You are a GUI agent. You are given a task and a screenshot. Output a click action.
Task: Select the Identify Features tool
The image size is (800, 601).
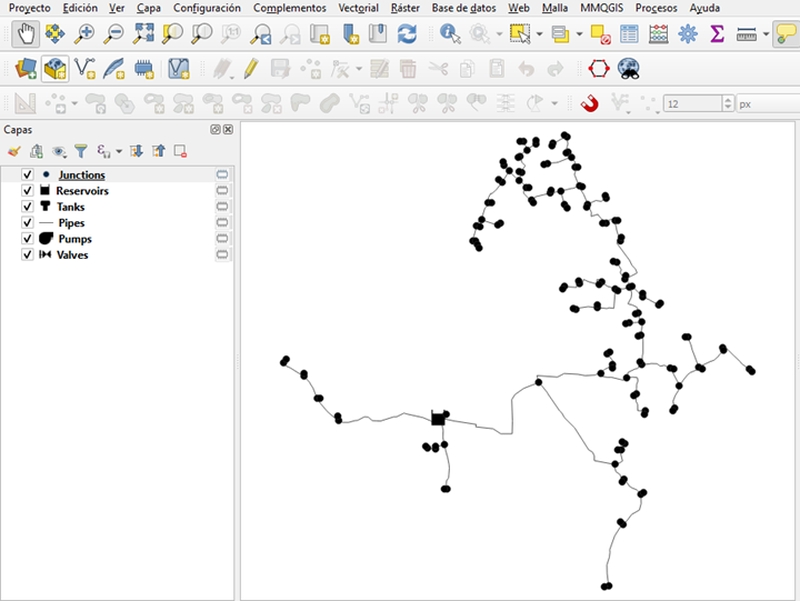(451, 34)
